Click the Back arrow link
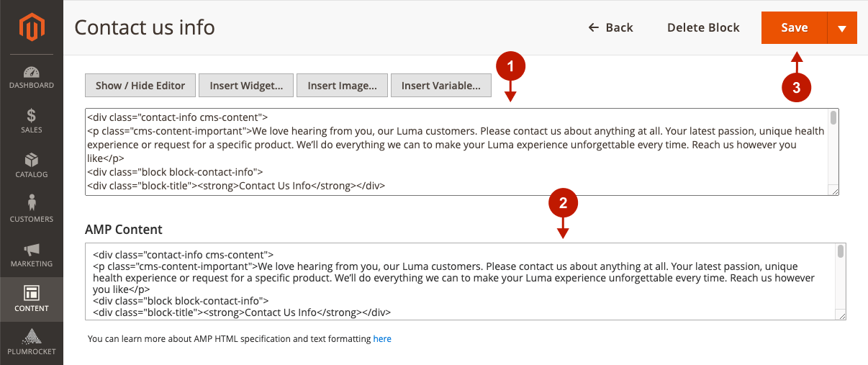This screenshot has width=868, height=365. click(x=610, y=27)
